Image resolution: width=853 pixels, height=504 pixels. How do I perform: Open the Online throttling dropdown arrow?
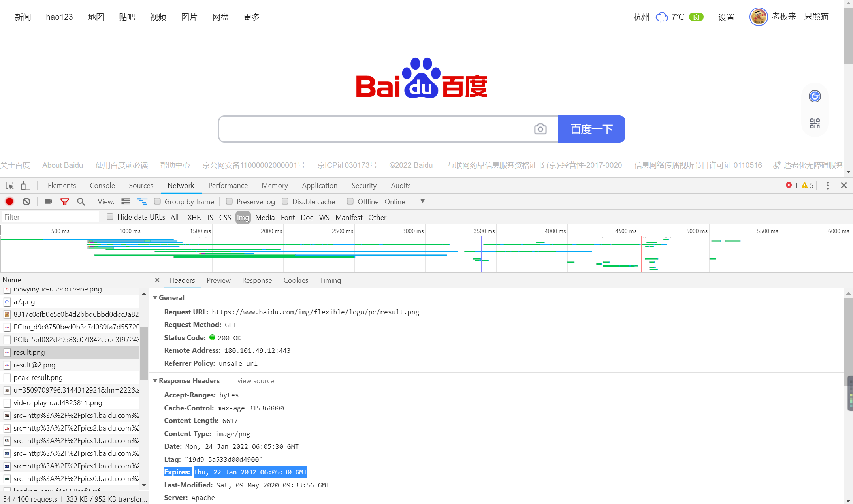pyautogui.click(x=422, y=201)
